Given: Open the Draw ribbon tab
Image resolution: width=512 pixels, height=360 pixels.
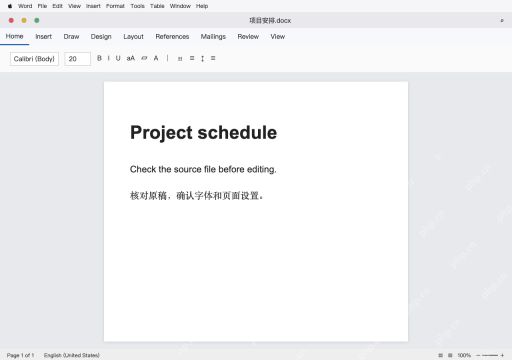Looking at the screenshot, I should (x=71, y=37).
